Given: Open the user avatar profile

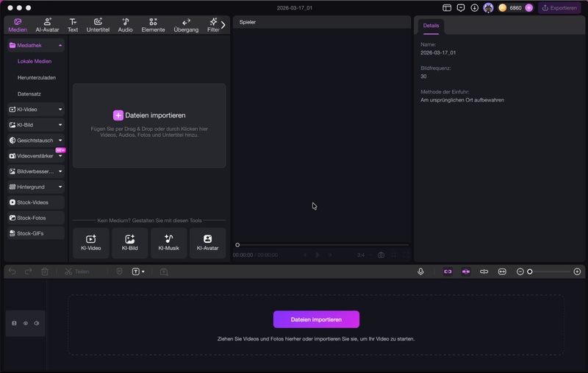Looking at the screenshot, I should [x=488, y=7].
